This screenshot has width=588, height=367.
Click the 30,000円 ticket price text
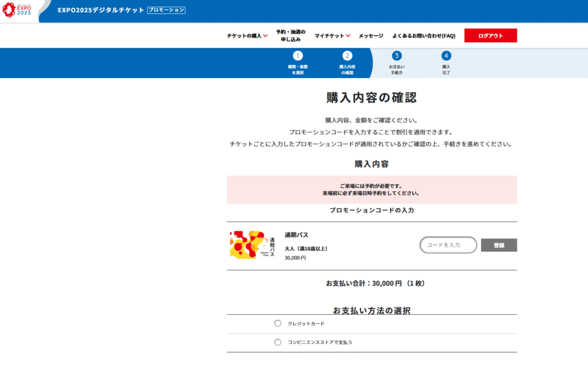point(295,258)
